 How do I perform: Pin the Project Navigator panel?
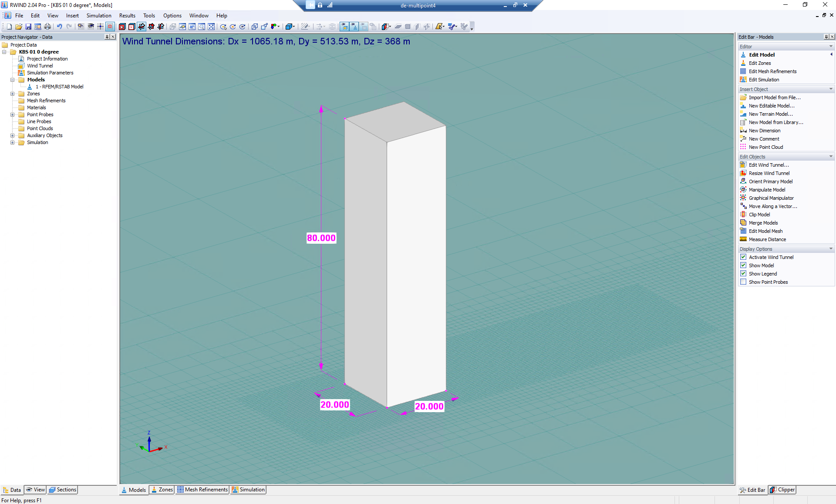(x=107, y=37)
